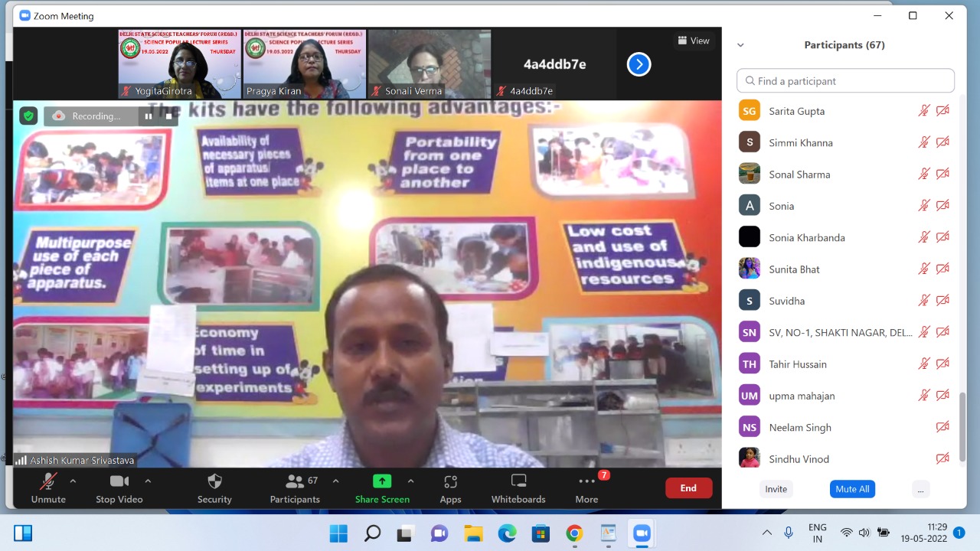Open Windows Start menu
The image size is (980, 551).
click(338, 533)
